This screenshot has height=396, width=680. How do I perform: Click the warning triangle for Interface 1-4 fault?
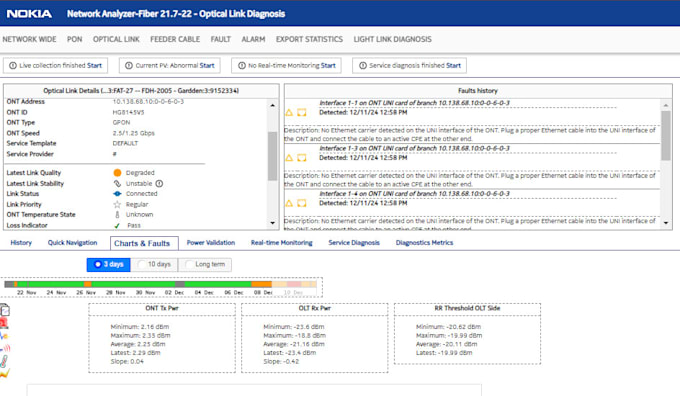click(289, 203)
